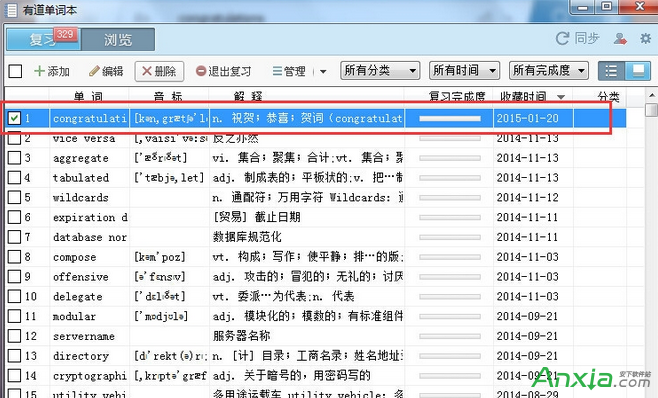Viewport: 658px width, 398px height.
Task: Click the sort arrow beside 收藏时间
Action: click(x=561, y=97)
